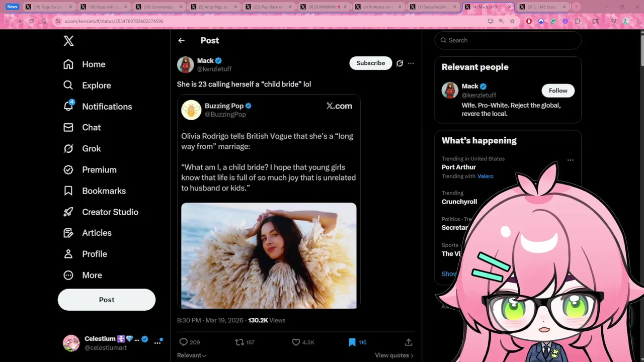
Task: Click the X logo in sidebar
Action: (x=69, y=41)
